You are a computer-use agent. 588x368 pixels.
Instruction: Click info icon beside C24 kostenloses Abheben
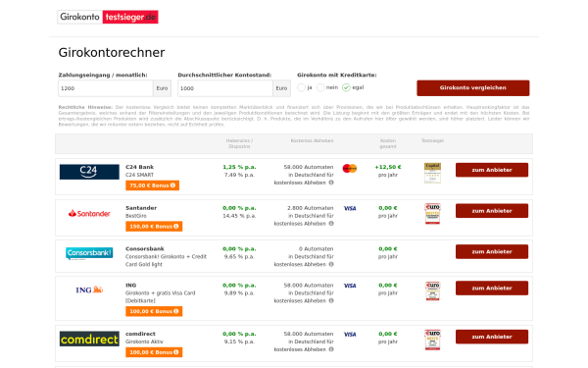[331, 183]
